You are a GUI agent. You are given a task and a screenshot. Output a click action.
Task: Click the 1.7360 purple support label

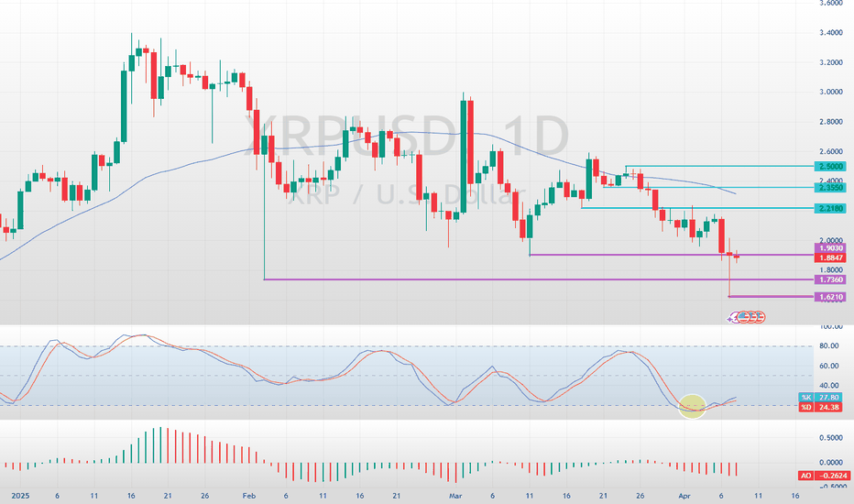(831, 279)
